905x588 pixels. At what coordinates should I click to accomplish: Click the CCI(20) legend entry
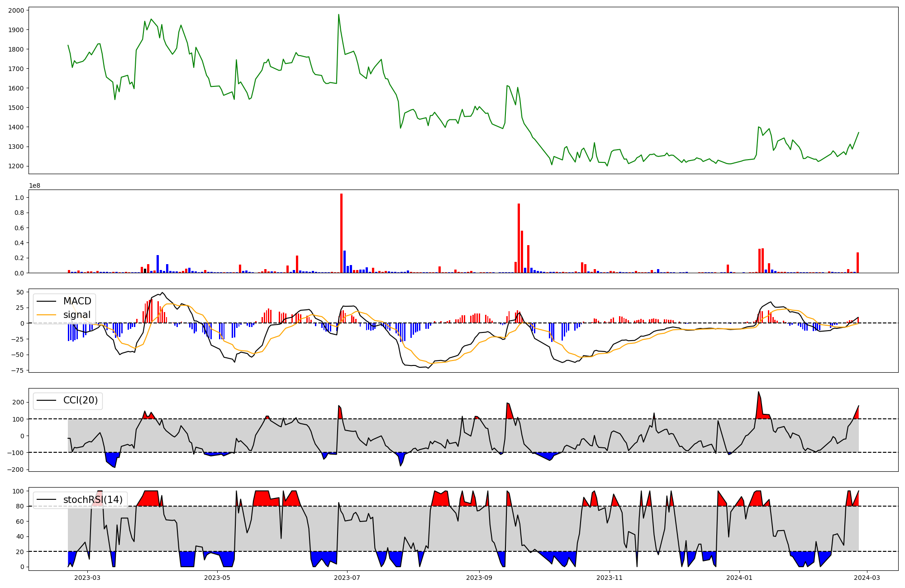80,400
